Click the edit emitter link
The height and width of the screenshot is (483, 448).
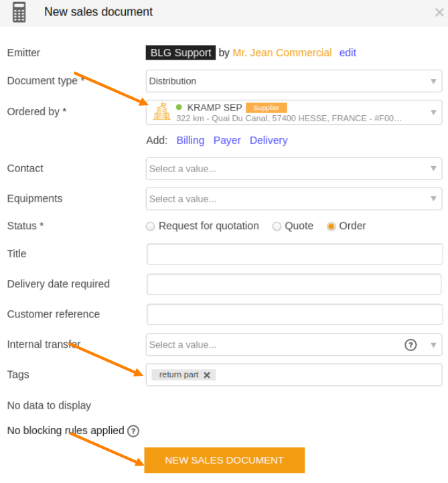point(348,53)
